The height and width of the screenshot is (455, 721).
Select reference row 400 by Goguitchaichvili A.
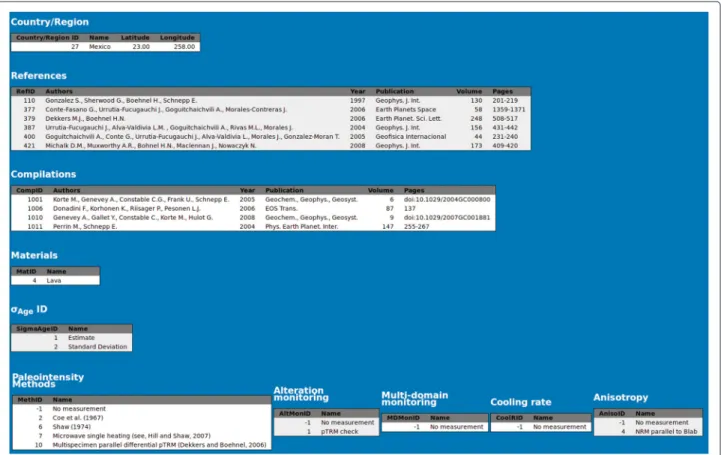[x=271, y=136]
